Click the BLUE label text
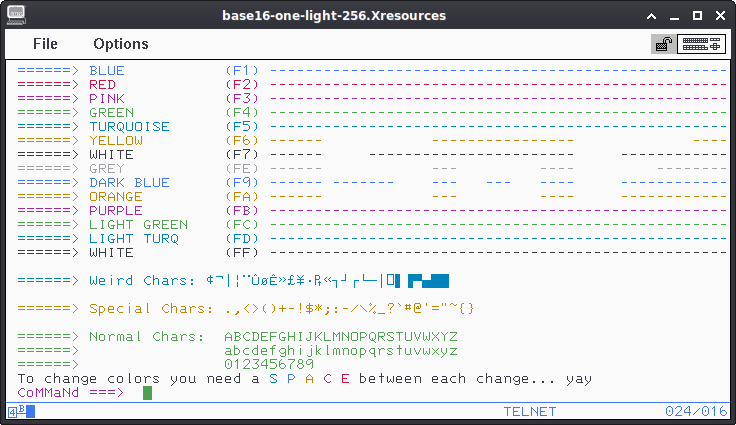This screenshot has height=425, width=736. click(107, 70)
